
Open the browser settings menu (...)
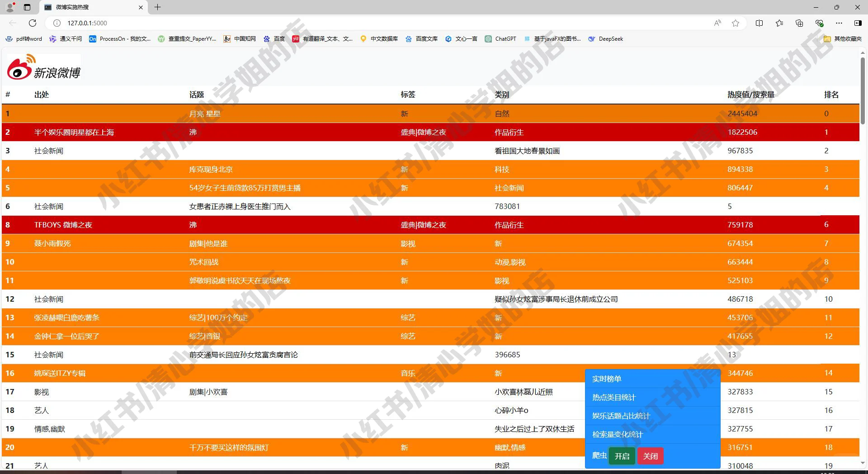click(x=840, y=23)
